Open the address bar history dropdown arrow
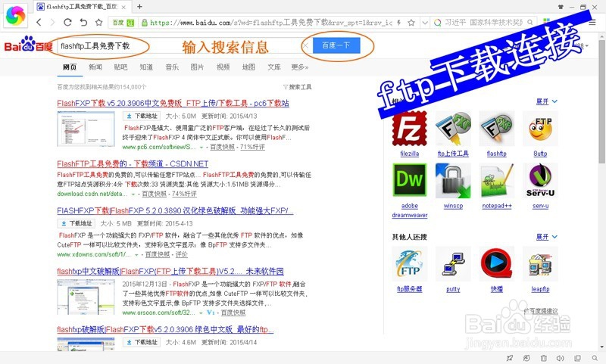This screenshot has height=364, width=606. click(x=424, y=23)
